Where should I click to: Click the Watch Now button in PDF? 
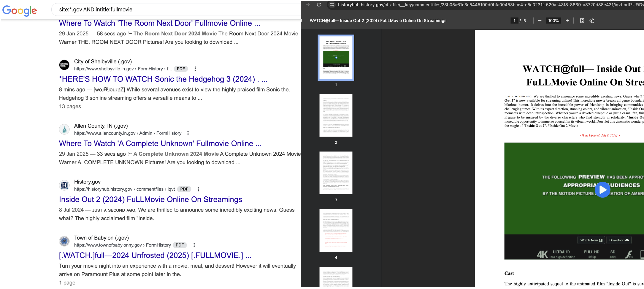tap(591, 240)
